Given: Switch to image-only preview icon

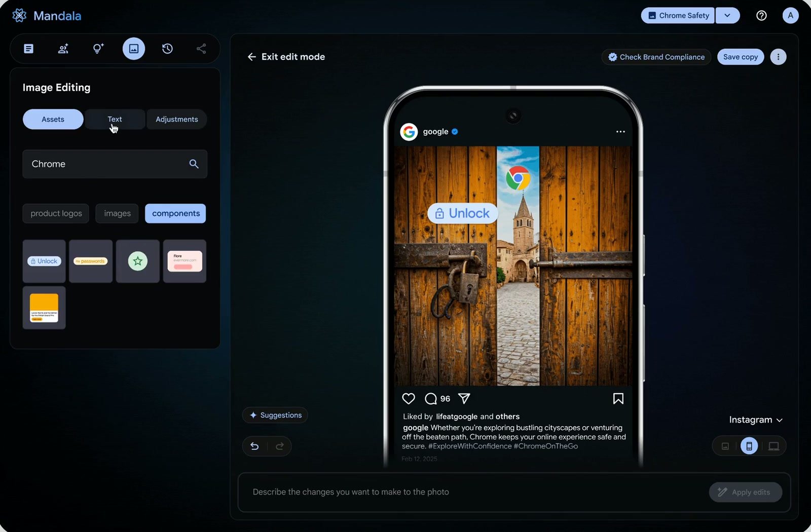Looking at the screenshot, I should [725, 446].
